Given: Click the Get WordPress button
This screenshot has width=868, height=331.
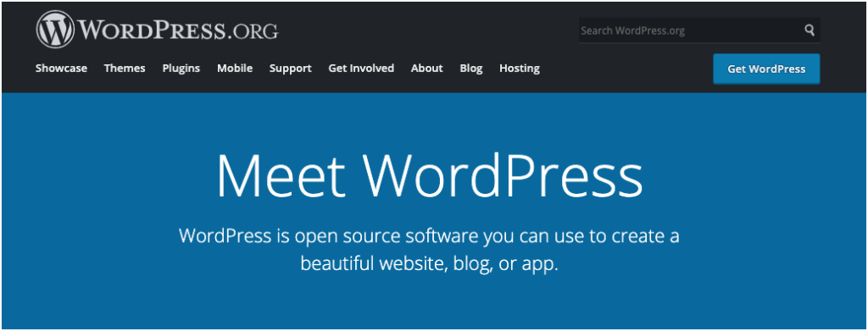Looking at the screenshot, I should [x=766, y=69].
